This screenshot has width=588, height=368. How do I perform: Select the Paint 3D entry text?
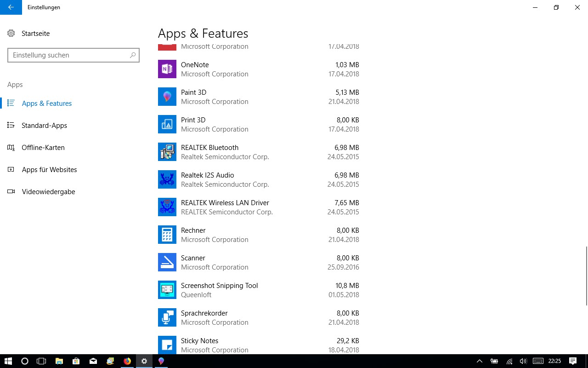coord(193,92)
